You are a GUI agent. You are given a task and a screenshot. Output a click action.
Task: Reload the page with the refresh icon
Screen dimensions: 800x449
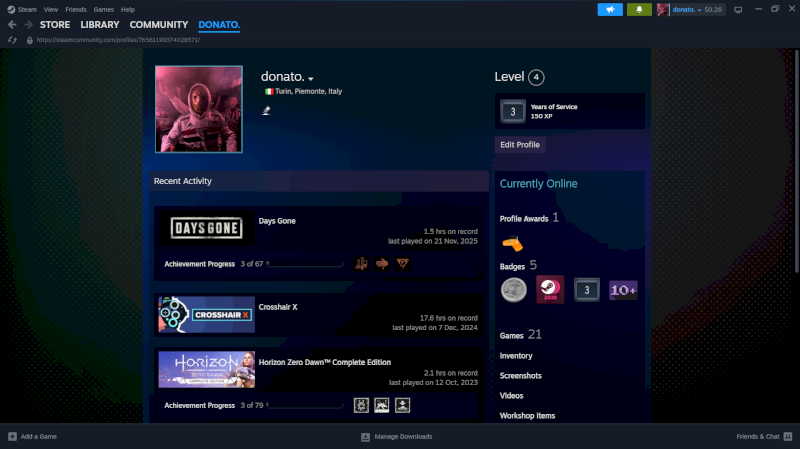(x=12, y=40)
